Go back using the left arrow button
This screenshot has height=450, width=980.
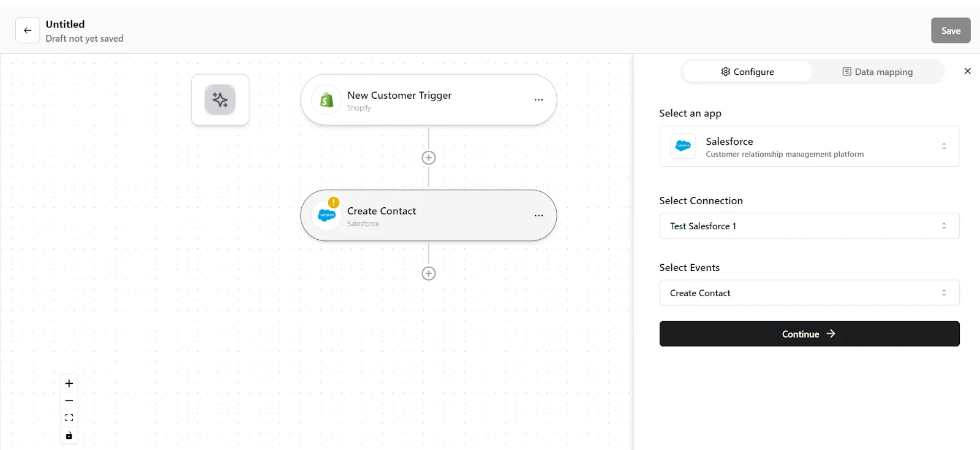(28, 30)
